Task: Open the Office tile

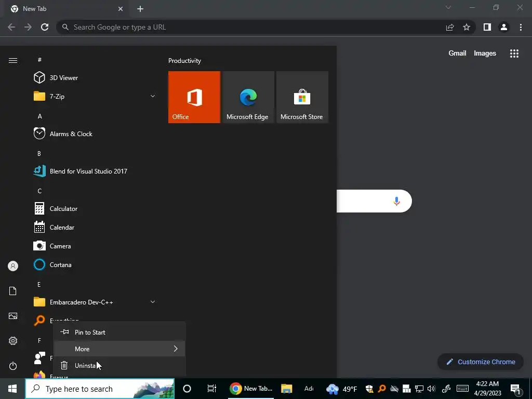Action: click(x=194, y=97)
